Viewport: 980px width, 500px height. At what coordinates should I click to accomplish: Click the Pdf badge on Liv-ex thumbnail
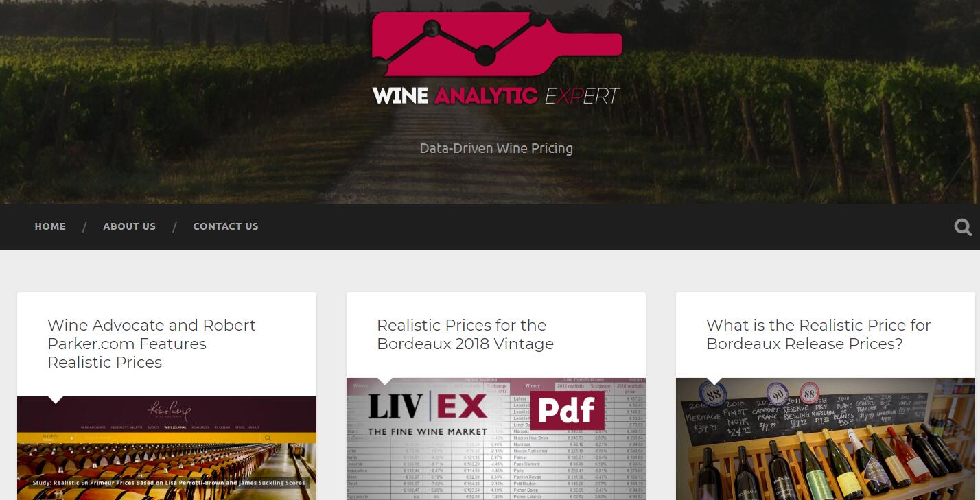click(x=567, y=410)
